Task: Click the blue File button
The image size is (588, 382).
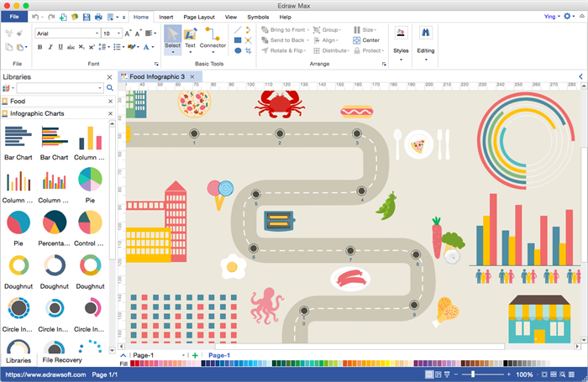Action: point(14,17)
